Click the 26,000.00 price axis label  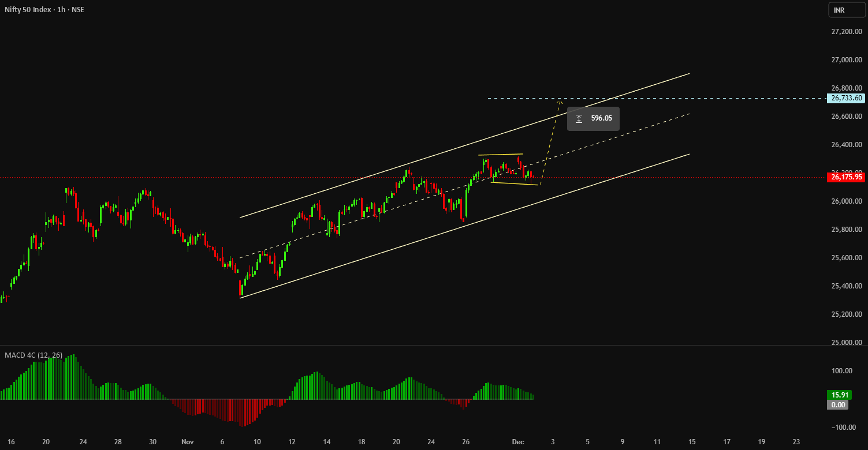pos(846,201)
